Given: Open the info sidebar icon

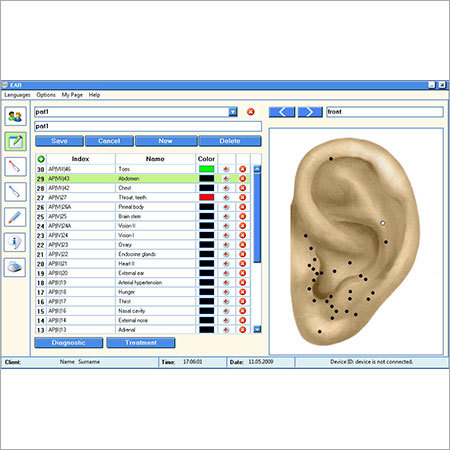Looking at the screenshot, I should click(15, 242).
